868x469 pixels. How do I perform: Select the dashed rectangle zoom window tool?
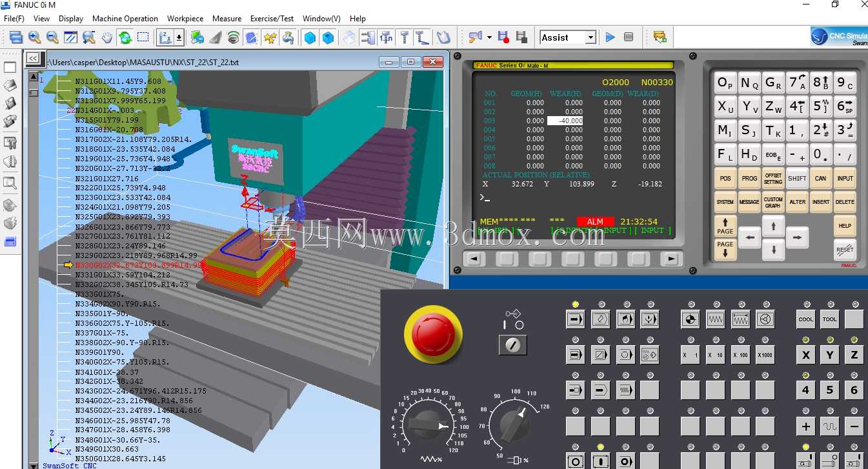click(x=143, y=37)
